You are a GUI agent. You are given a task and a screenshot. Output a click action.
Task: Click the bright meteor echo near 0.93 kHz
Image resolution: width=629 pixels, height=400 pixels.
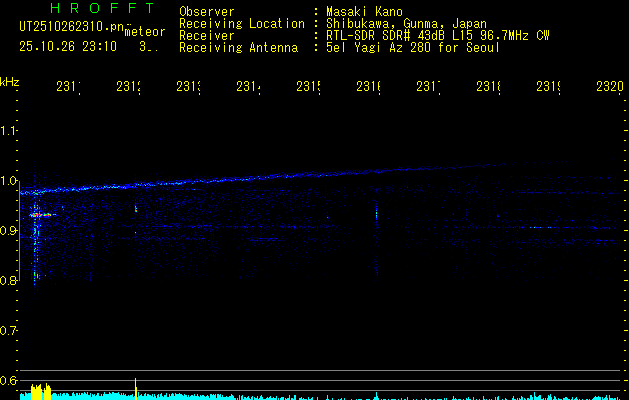click(x=42, y=215)
